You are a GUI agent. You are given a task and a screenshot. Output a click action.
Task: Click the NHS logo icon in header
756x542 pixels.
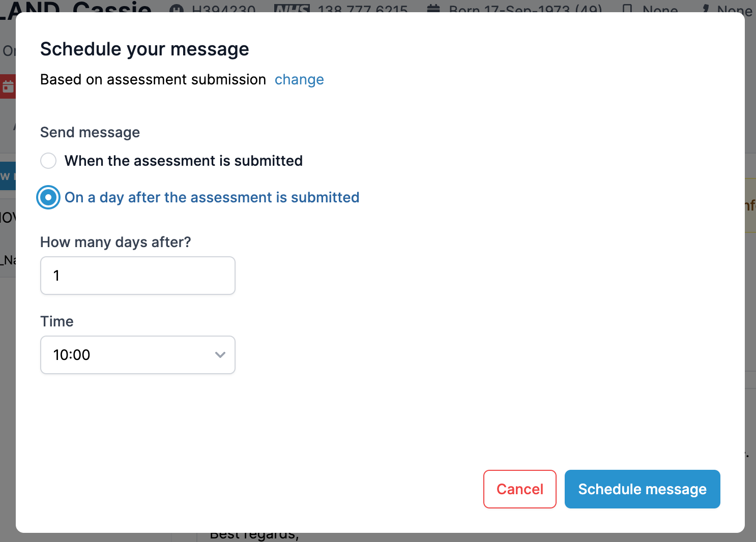292,9
